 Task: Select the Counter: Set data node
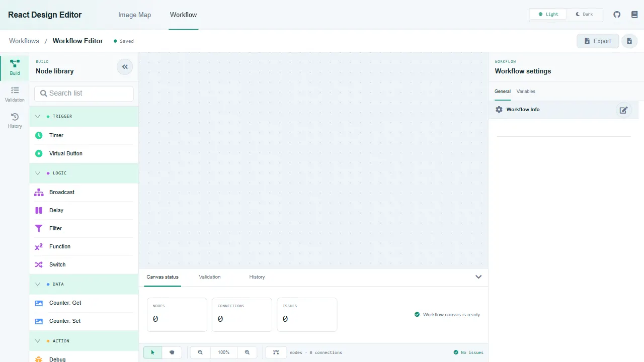pyautogui.click(x=84, y=321)
